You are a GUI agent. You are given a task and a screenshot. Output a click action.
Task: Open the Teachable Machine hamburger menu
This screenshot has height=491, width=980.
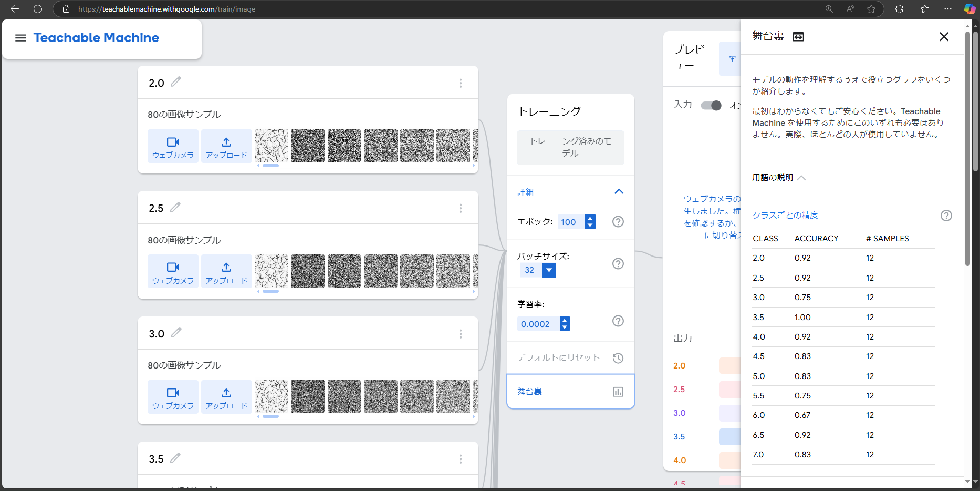click(x=20, y=38)
